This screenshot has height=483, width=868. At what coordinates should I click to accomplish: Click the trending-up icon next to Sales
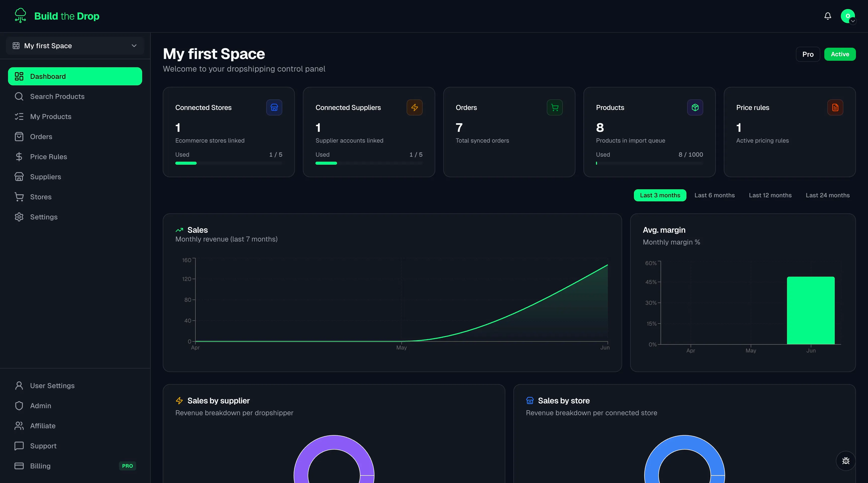179,230
